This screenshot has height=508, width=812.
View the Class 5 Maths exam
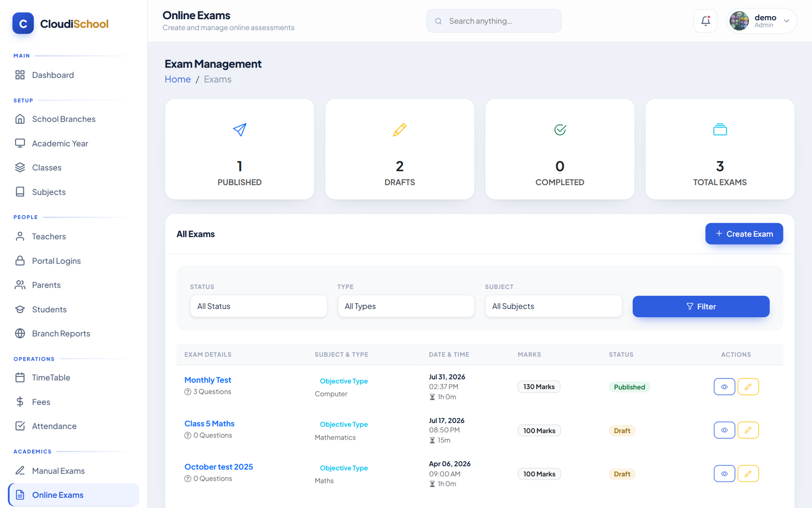[x=724, y=430]
